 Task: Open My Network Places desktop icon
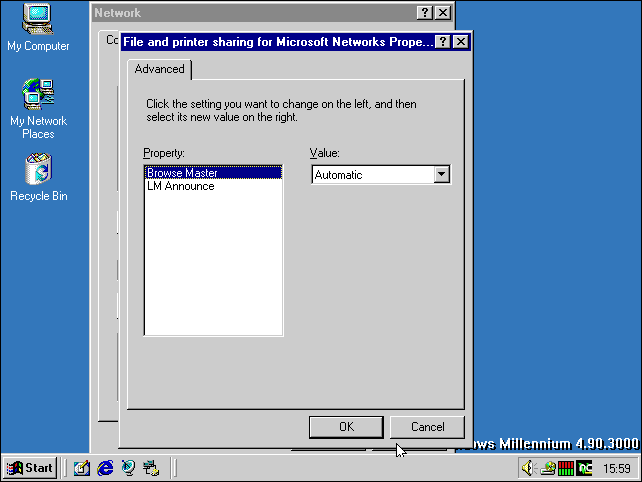(x=38, y=108)
